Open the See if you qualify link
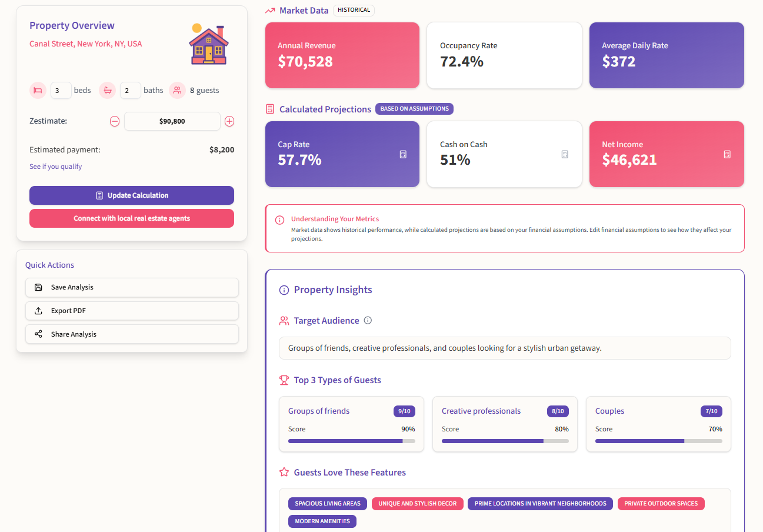The height and width of the screenshot is (532, 763). (x=55, y=166)
